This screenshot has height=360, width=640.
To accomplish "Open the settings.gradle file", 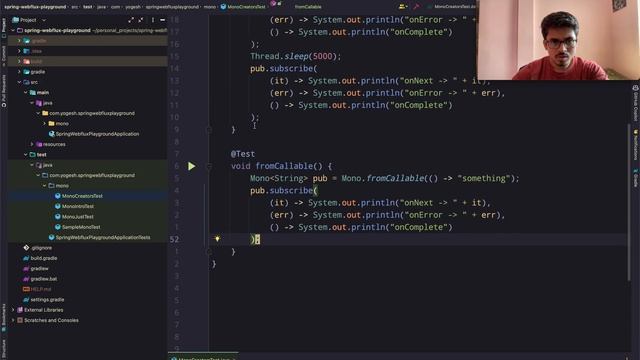I will tap(44, 300).
